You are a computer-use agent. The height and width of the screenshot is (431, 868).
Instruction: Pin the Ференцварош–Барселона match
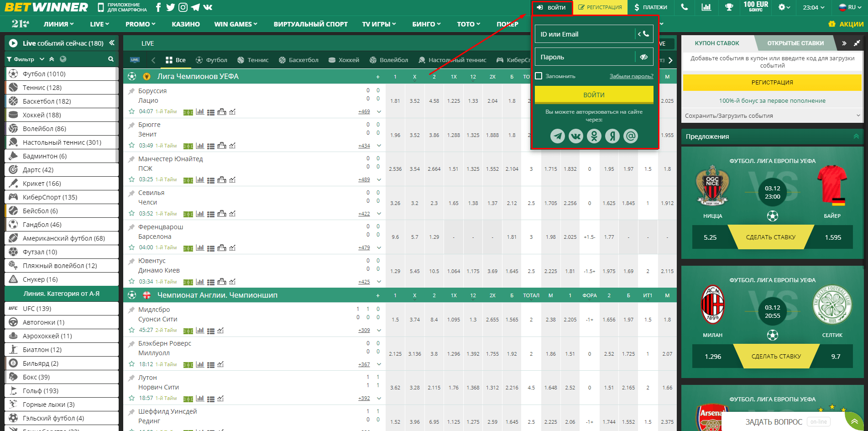(x=131, y=227)
